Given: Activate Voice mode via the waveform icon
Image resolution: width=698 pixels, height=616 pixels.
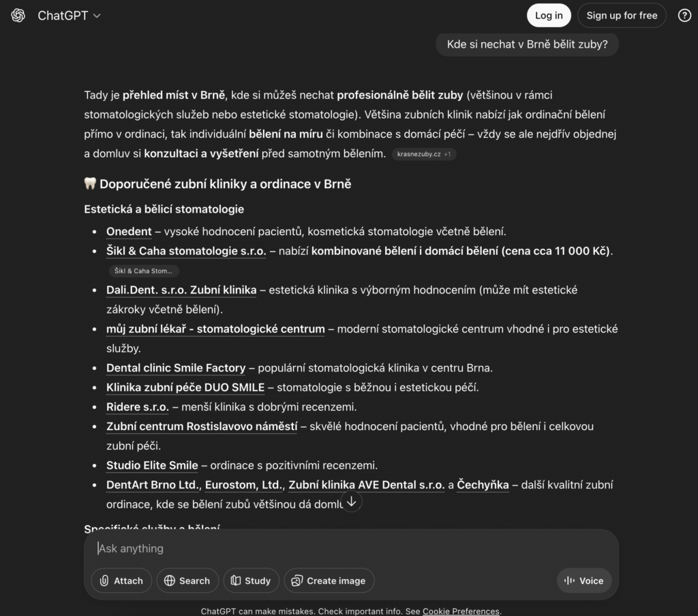Looking at the screenshot, I should [570, 581].
